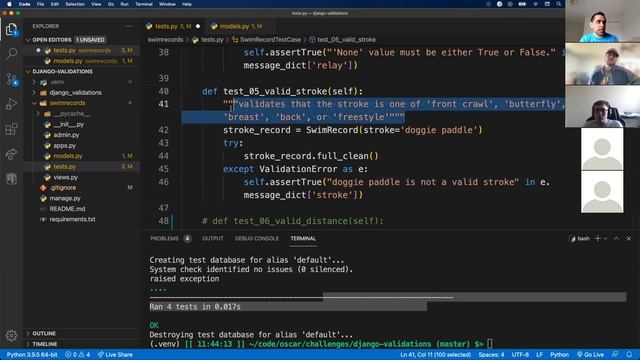The image size is (640, 360).
Task: Open notifications bell in status bar
Action: pyautogui.click(x=629, y=354)
